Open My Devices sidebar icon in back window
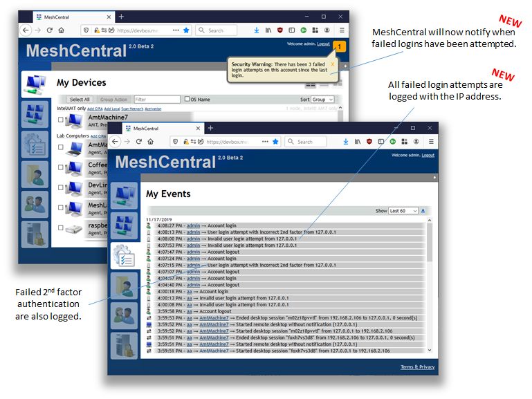The height and width of the screenshot is (399, 532). pos(36,84)
